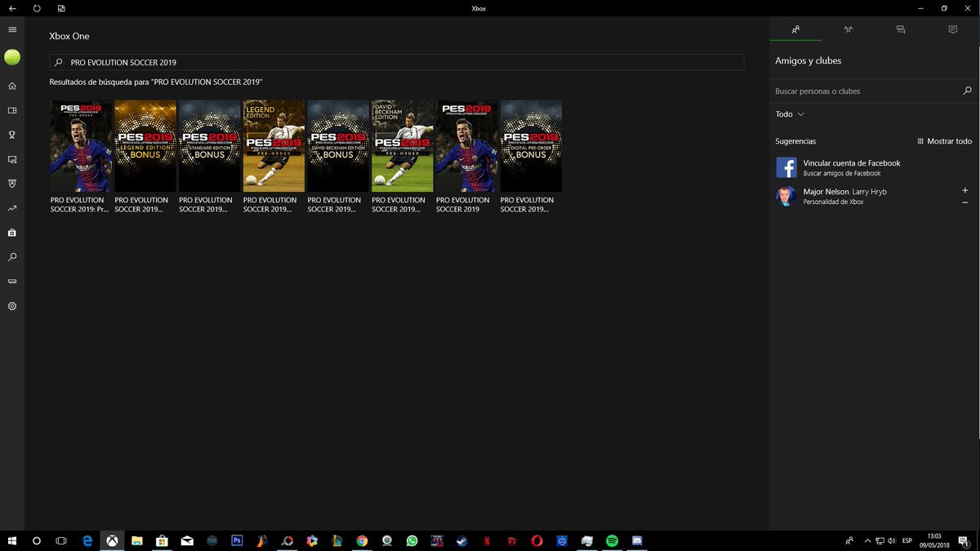
Task: Click the title bar icon right of refresh
Action: pos(62,8)
